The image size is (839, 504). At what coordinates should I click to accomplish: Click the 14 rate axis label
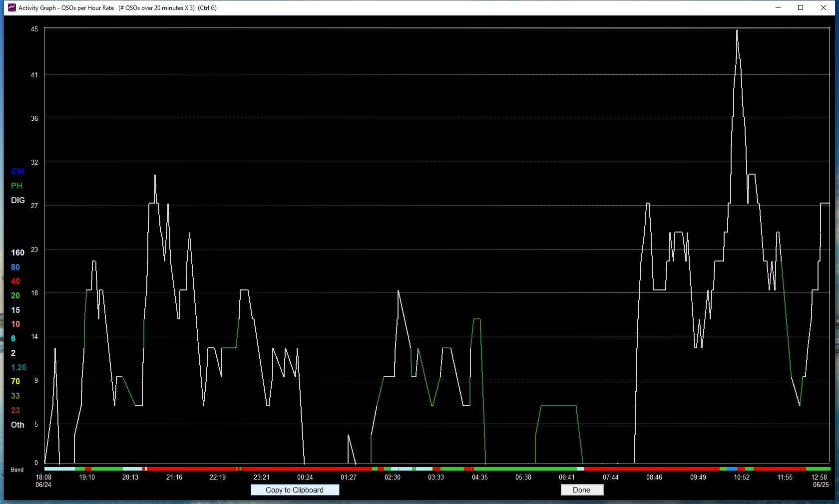(x=34, y=337)
